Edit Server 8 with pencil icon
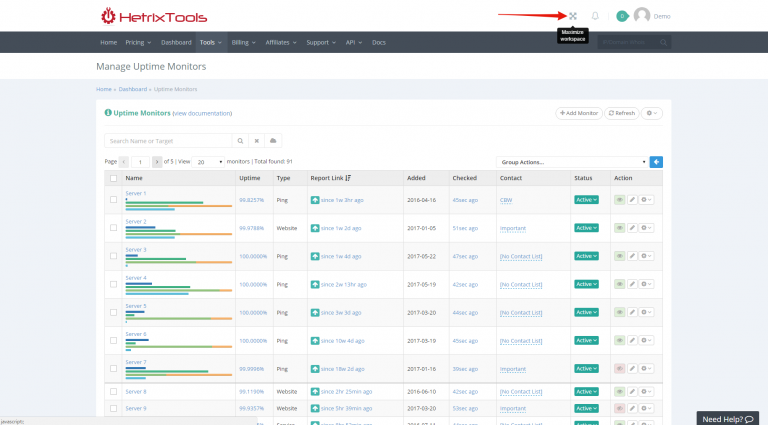Screen dimensions: 768x425 (632, 392)
